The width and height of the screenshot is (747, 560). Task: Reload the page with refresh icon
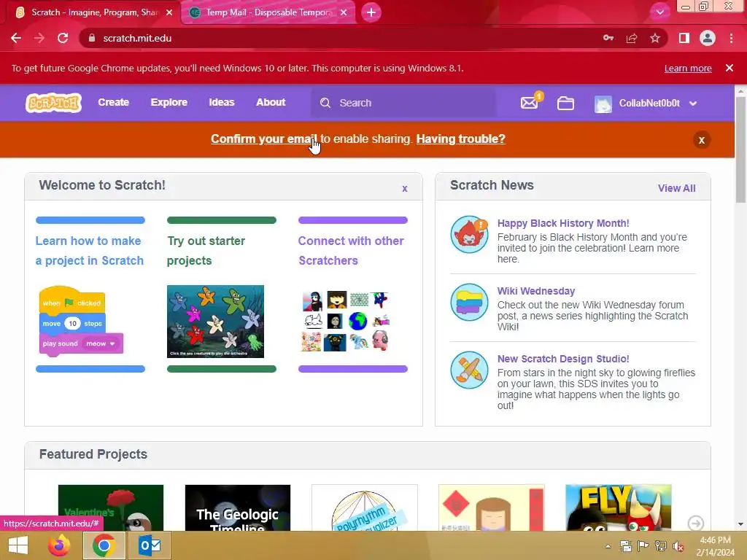point(63,38)
